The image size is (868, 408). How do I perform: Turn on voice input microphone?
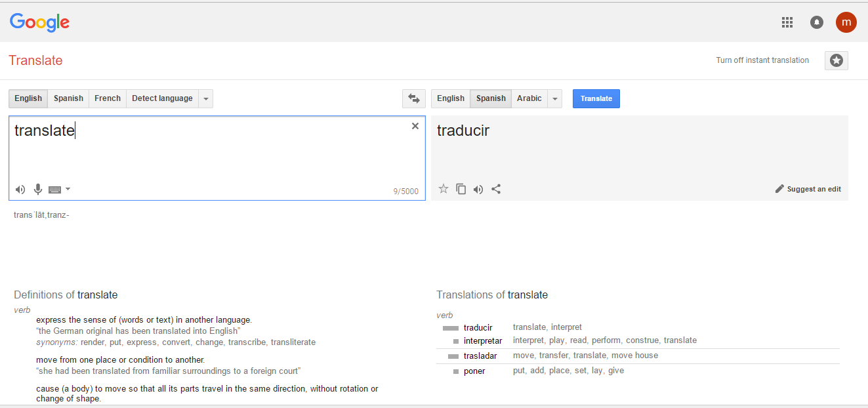[x=38, y=190]
